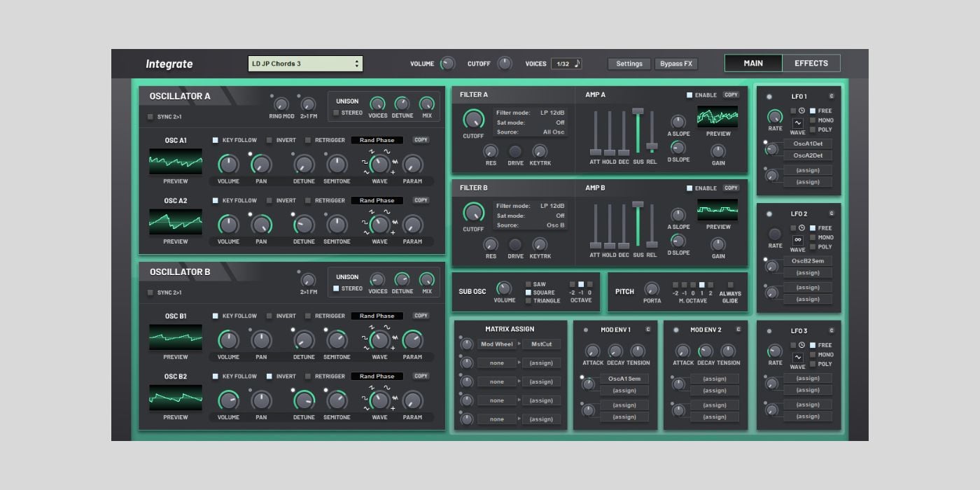Click the OSC A1 waveform preview display

[x=175, y=162]
